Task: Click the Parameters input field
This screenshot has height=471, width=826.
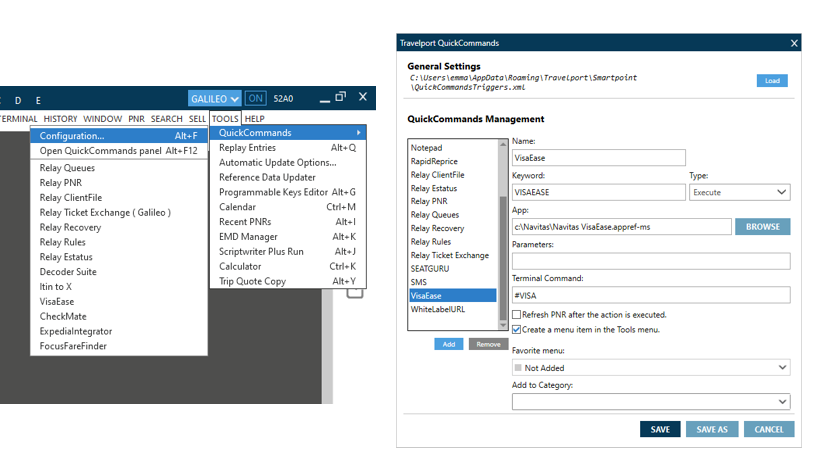Action: point(651,261)
